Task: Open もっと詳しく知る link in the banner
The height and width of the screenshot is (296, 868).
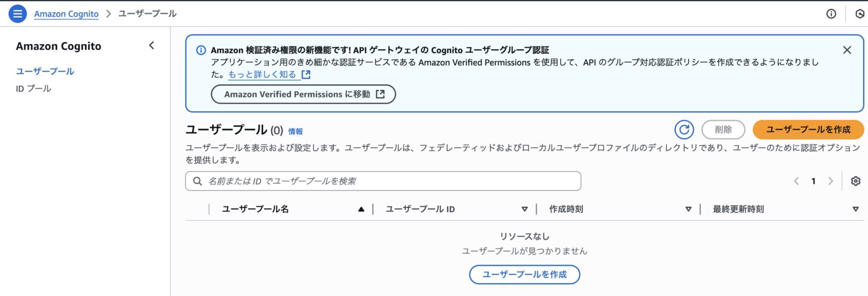Action: [262, 74]
